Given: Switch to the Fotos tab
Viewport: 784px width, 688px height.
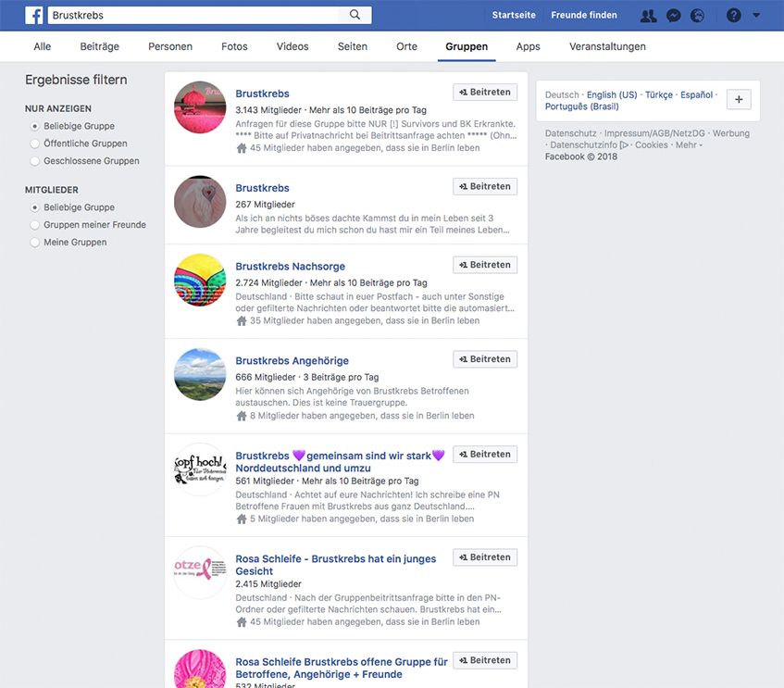Looking at the screenshot, I should (x=234, y=46).
